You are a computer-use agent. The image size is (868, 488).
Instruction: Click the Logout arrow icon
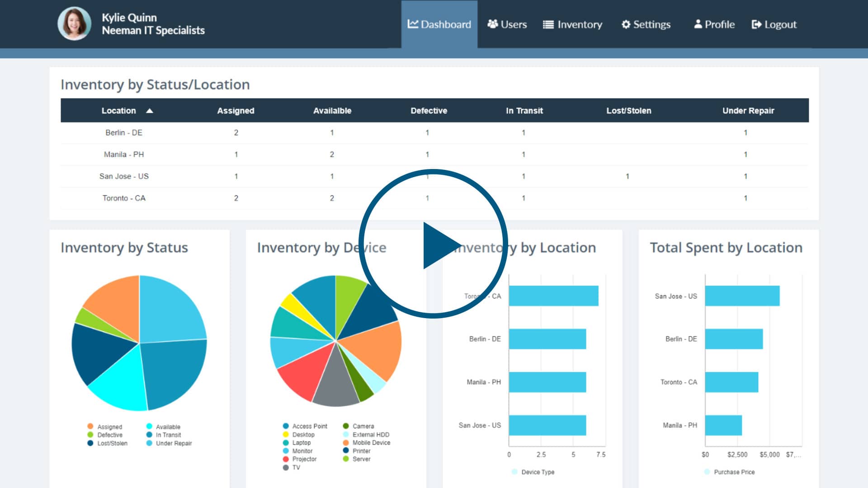click(756, 24)
